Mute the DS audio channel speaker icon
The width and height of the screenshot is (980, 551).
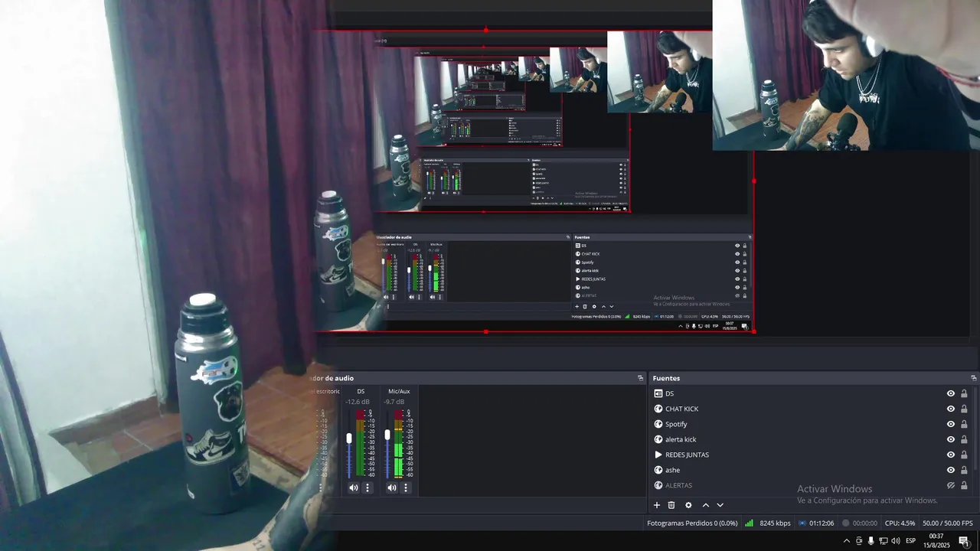[354, 487]
